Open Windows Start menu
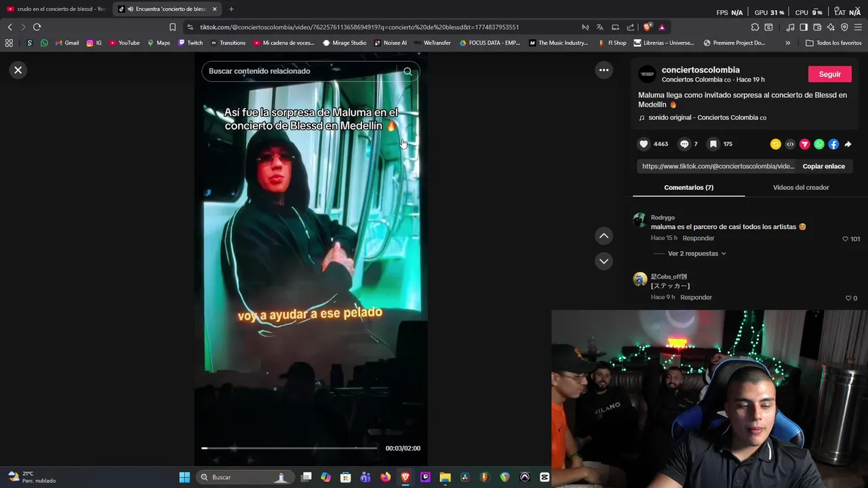 (184, 477)
